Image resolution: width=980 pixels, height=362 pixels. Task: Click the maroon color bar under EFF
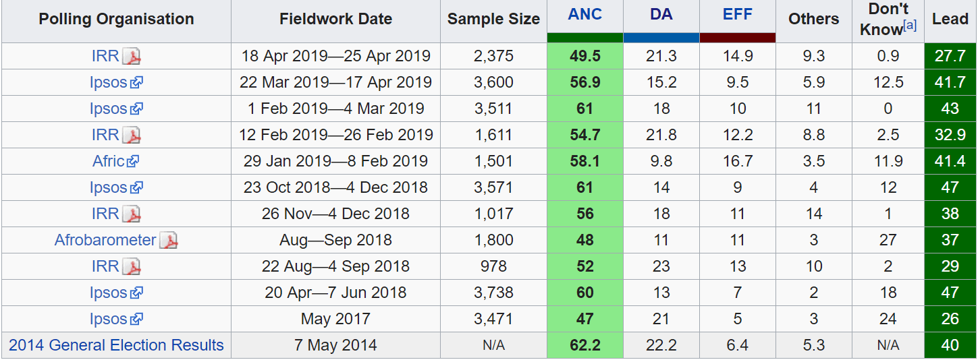[x=737, y=38]
